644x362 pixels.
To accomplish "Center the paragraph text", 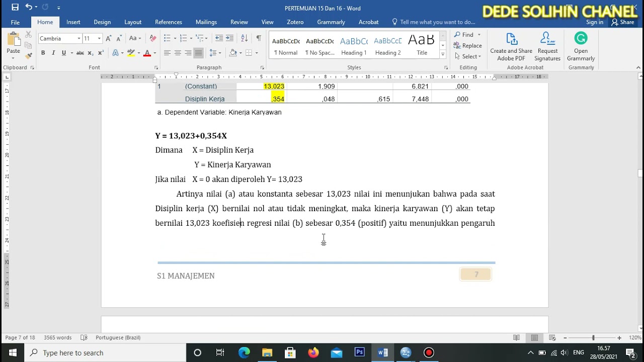I will pyautogui.click(x=178, y=53).
